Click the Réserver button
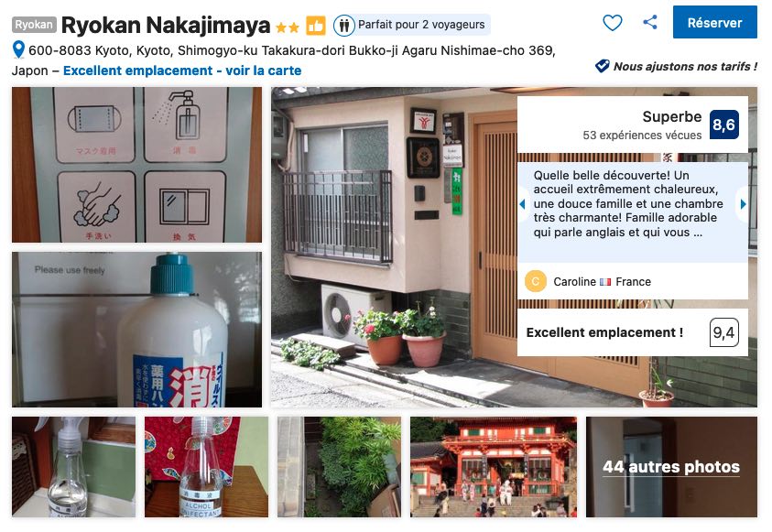Image resolution: width=772 pixels, height=532 pixels. pyautogui.click(x=715, y=22)
